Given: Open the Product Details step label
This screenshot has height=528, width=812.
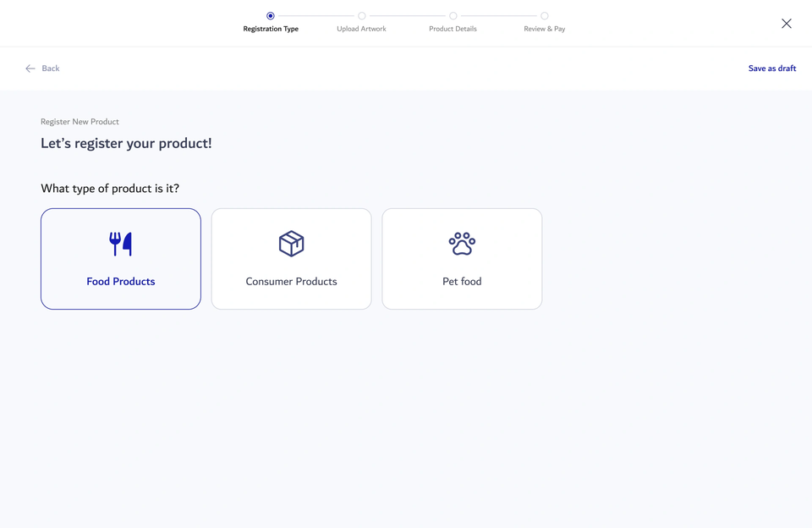Looking at the screenshot, I should [453, 29].
